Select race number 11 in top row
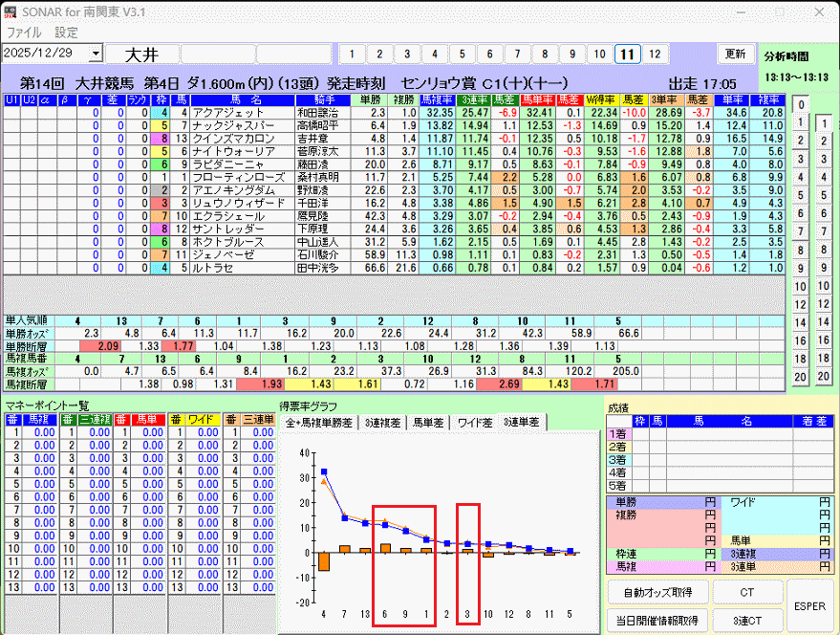The image size is (840, 635). (627, 55)
